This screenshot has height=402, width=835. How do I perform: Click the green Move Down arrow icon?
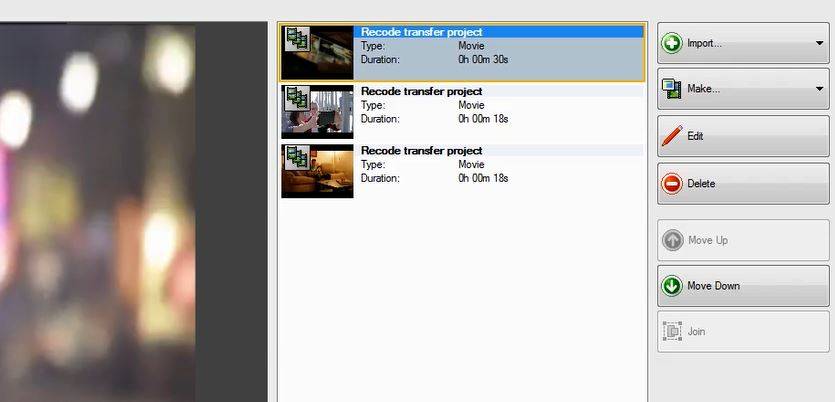coord(672,286)
